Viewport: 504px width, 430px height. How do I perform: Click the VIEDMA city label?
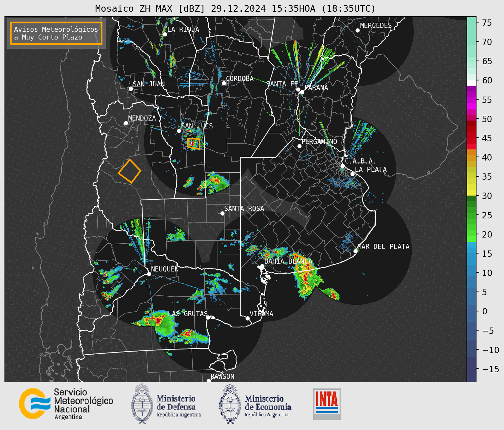(x=261, y=314)
